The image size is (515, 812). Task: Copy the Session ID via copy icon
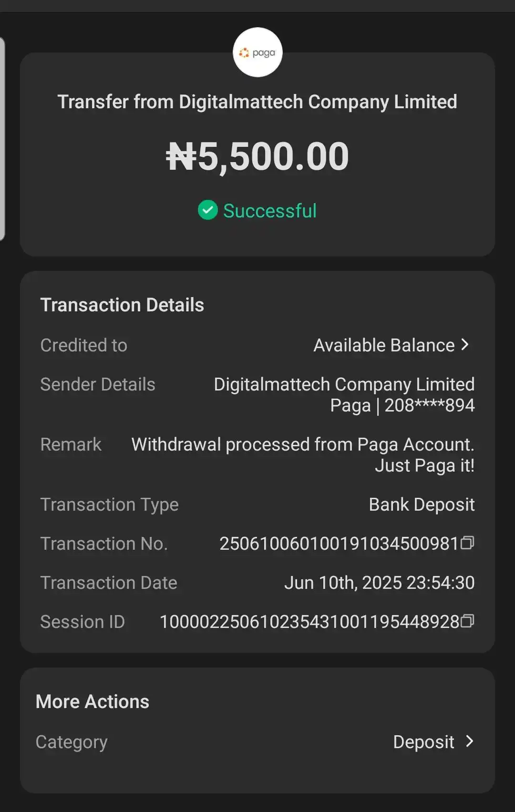(x=468, y=621)
